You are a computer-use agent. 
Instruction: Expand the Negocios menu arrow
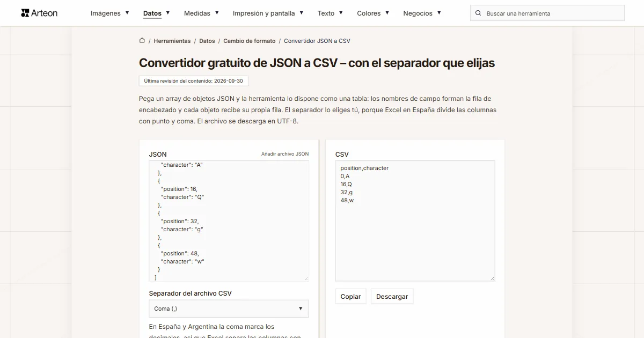coord(439,12)
